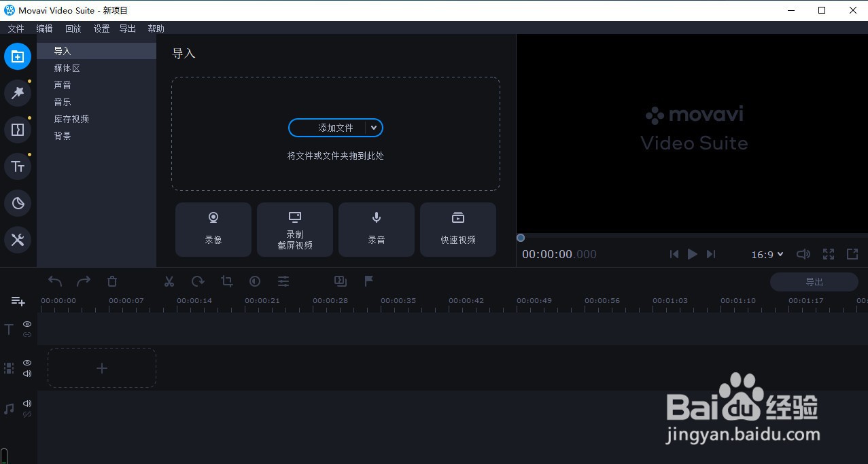Open Color adjustments icon
The image size is (868, 464).
click(x=255, y=281)
